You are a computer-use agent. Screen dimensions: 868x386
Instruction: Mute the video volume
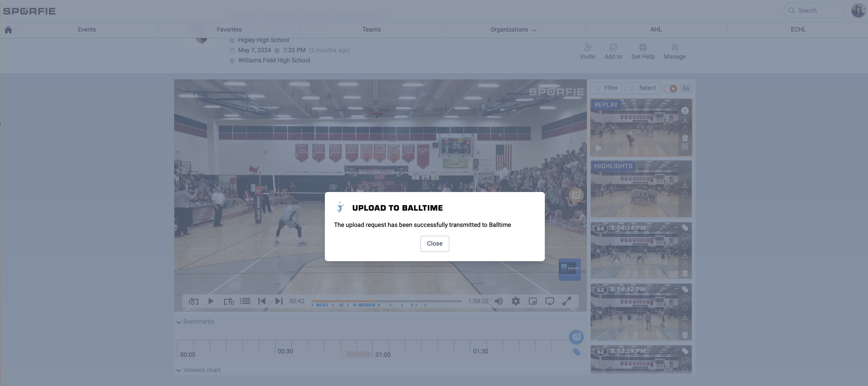[x=499, y=301]
